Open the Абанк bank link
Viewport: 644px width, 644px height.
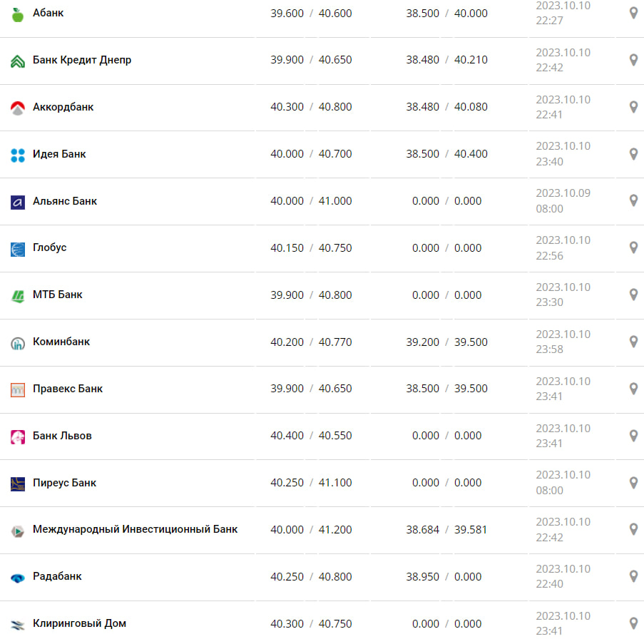[48, 13]
